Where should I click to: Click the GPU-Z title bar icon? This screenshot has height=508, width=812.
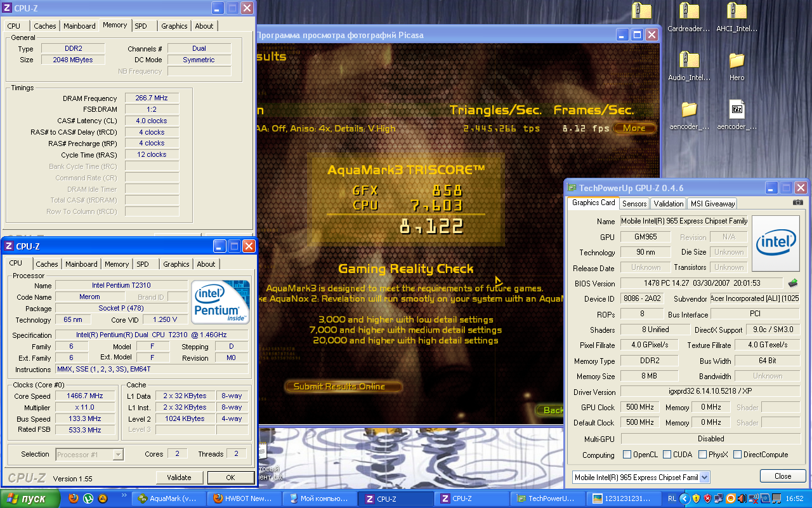coord(572,188)
